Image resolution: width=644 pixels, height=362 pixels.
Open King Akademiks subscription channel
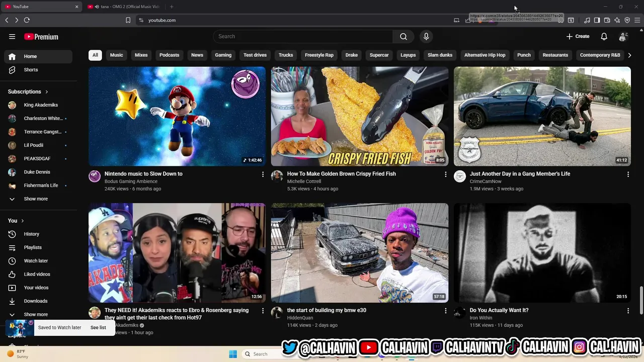[38, 105]
